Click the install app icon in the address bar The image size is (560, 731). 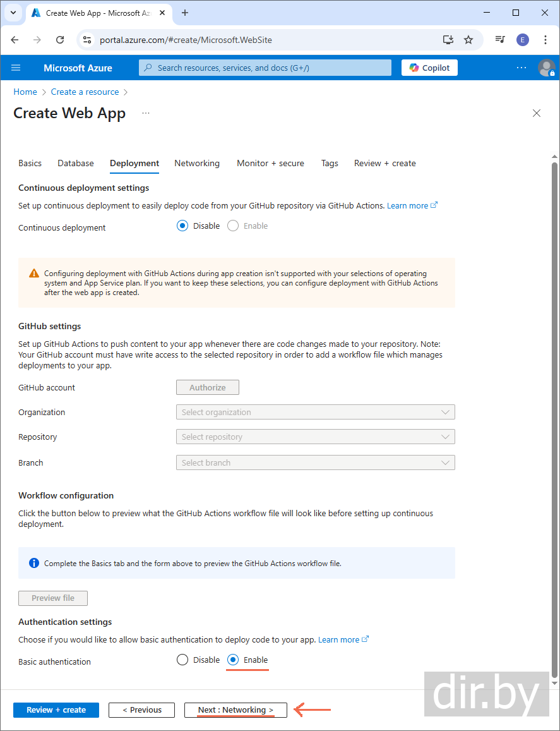[x=448, y=40]
